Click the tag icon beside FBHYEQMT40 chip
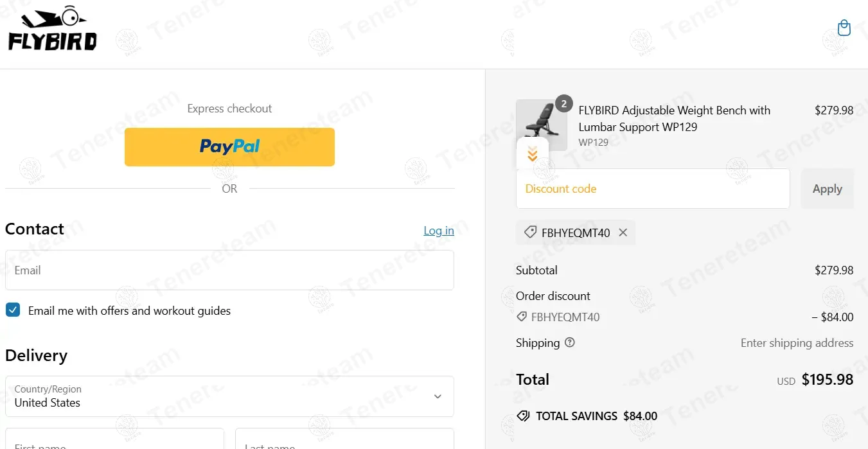868x449 pixels. click(x=530, y=233)
